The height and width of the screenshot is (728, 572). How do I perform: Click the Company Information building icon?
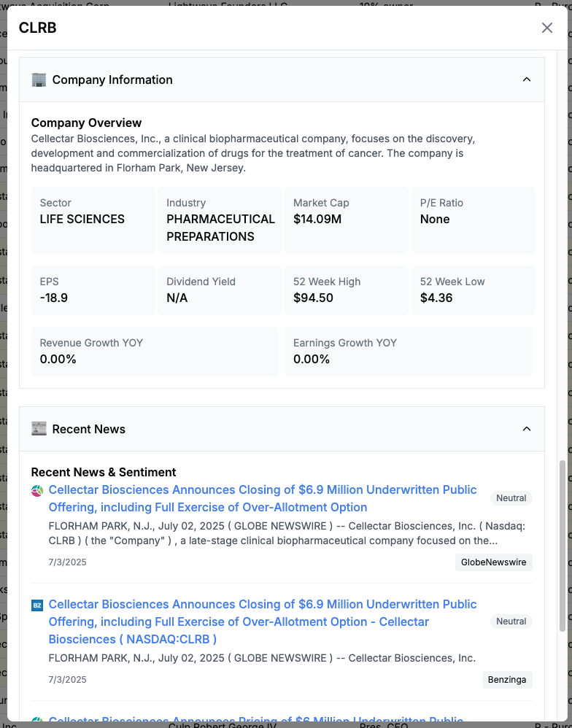[39, 80]
